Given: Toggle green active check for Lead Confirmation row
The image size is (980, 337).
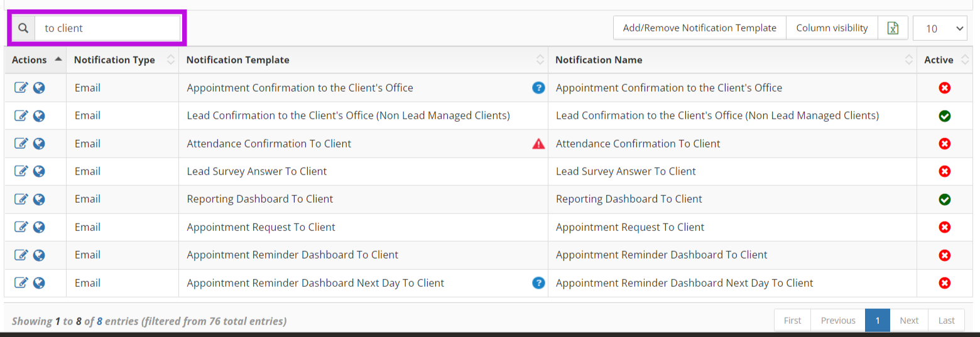Looking at the screenshot, I should coord(944,115).
